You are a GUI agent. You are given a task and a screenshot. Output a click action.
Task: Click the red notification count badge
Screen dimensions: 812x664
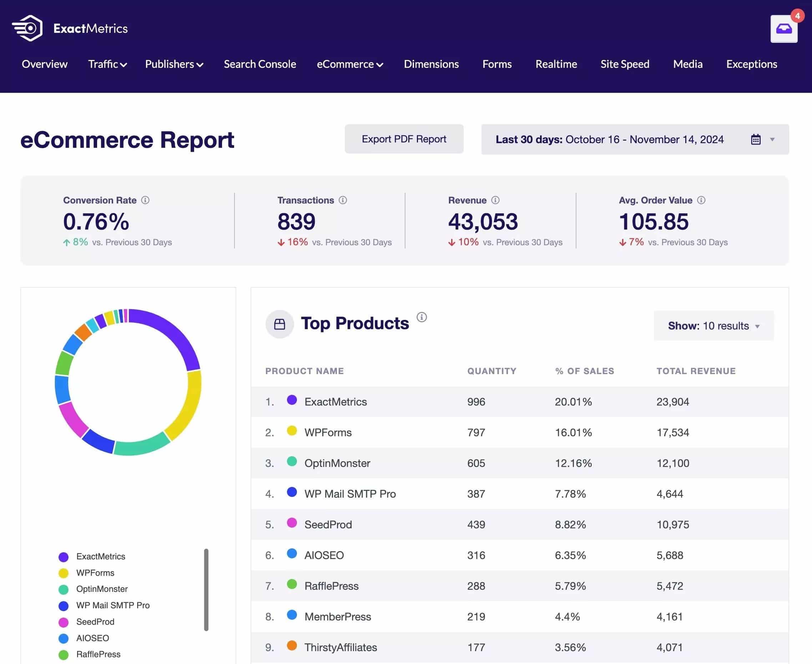(x=797, y=16)
